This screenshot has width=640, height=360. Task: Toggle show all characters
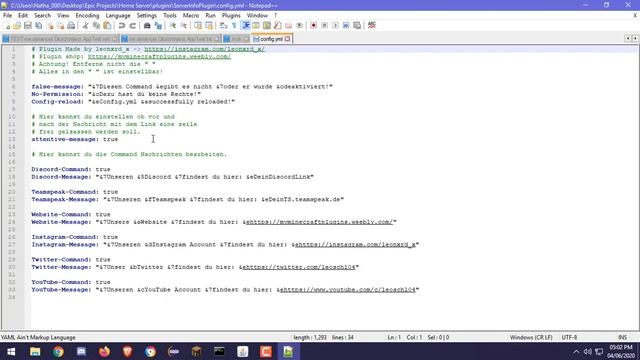coord(234,25)
